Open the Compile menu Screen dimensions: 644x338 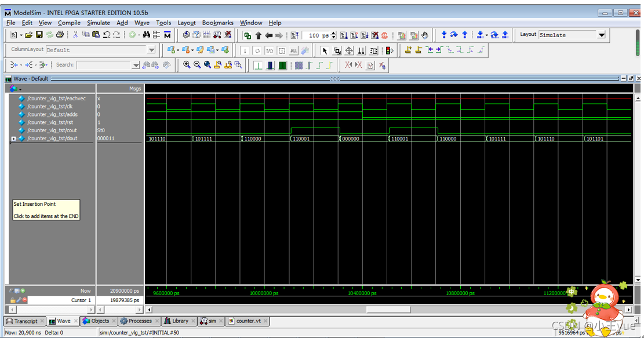pyautogui.click(x=69, y=23)
